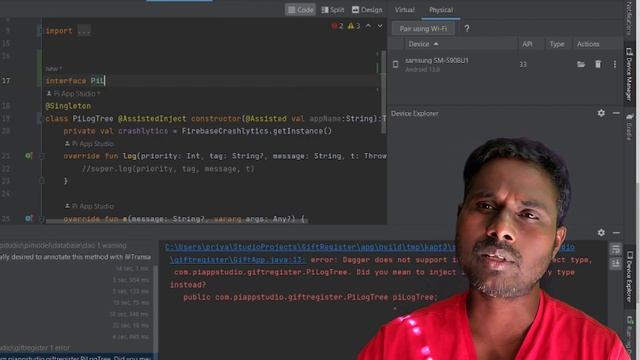Click Pi App Studio author hint above @Singleton
Screen dimensions: 640x360
(73, 93)
